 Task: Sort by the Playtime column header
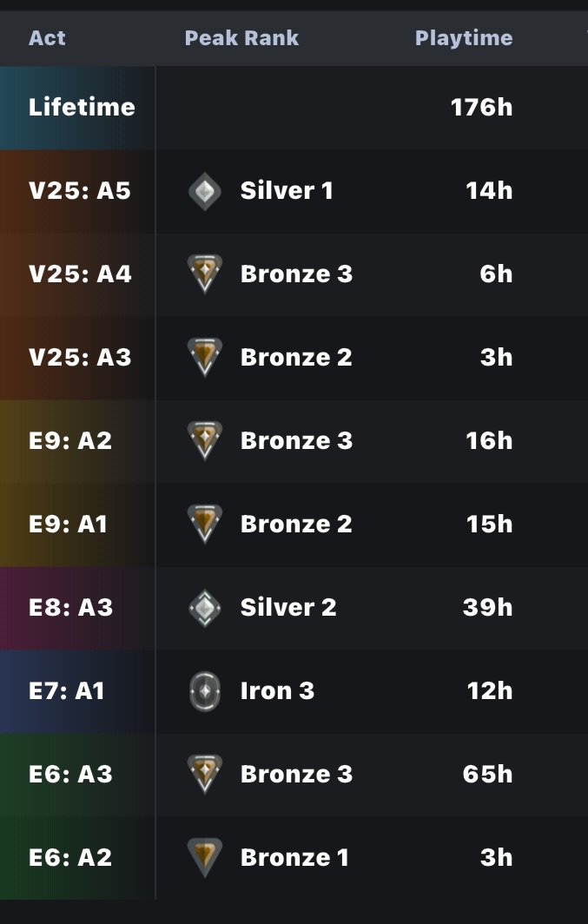464,38
